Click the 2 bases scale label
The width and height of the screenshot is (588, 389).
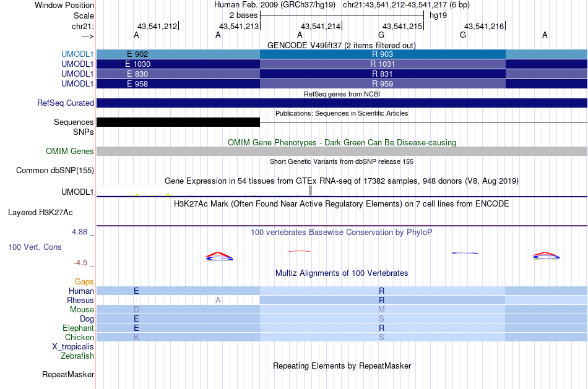click(x=243, y=15)
